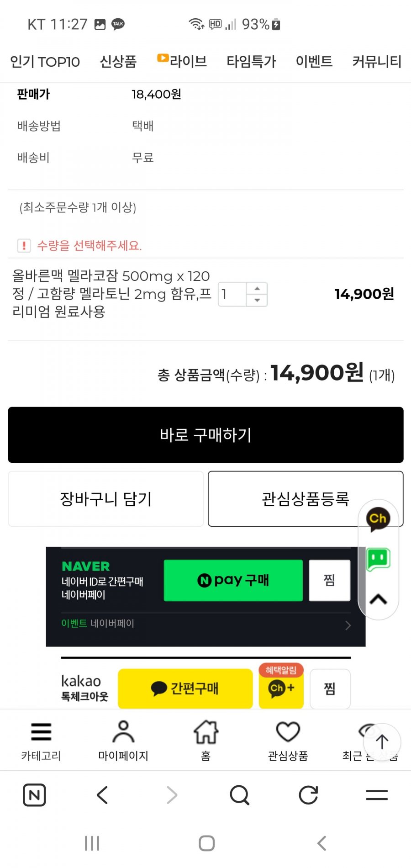Viewport: 411px width, 868px height.
Task: Increase quantity with the up arrow
Action: pyautogui.click(x=257, y=288)
